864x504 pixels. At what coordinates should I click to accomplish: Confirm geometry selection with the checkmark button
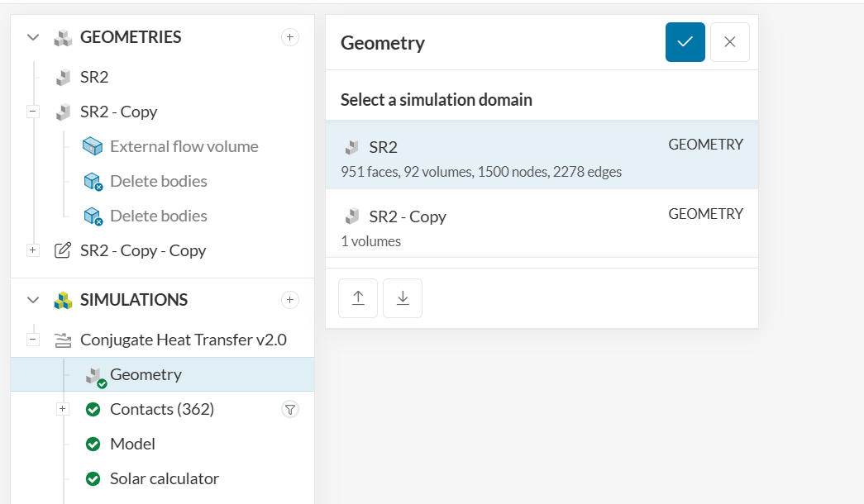tap(685, 42)
